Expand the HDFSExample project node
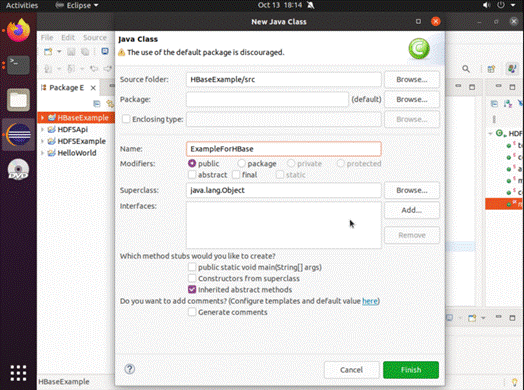Viewport: 524px width, 390px height. click(42, 141)
